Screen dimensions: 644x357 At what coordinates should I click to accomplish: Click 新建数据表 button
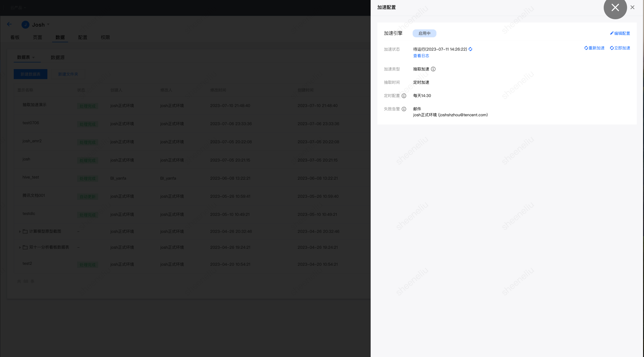coord(30,74)
